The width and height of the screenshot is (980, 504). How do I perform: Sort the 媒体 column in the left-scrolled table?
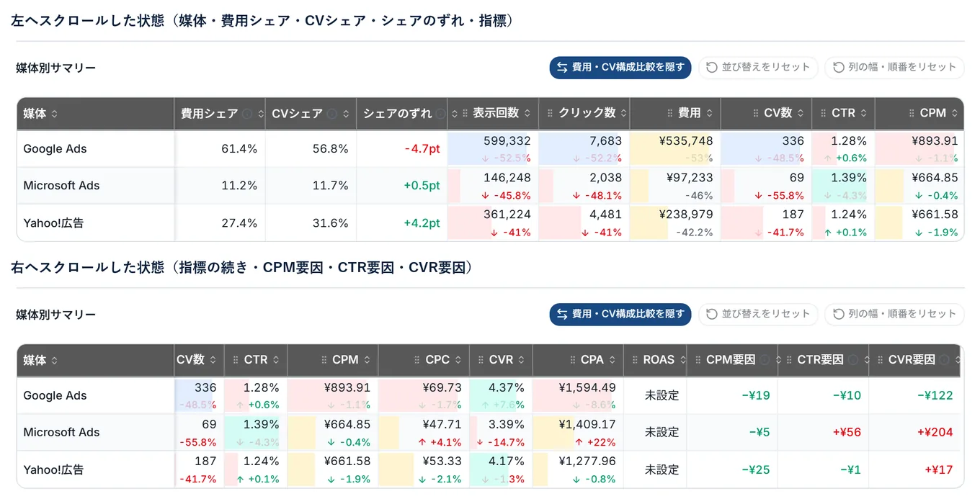click(55, 114)
